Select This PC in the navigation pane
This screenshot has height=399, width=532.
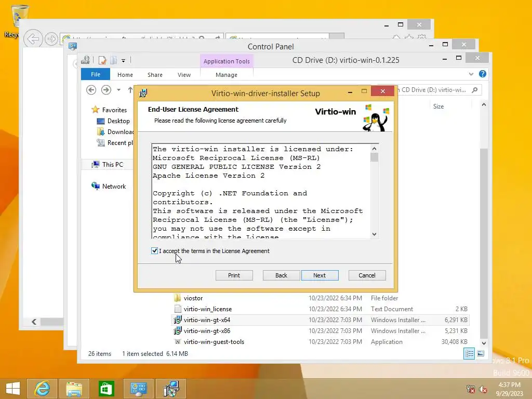pyautogui.click(x=107, y=165)
